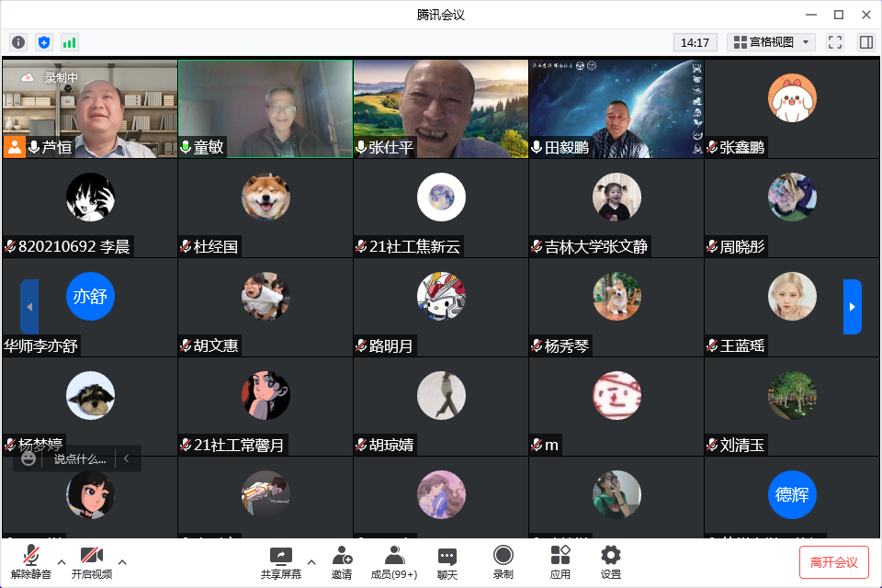Click the red 离开会议 button

[x=833, y=561]
